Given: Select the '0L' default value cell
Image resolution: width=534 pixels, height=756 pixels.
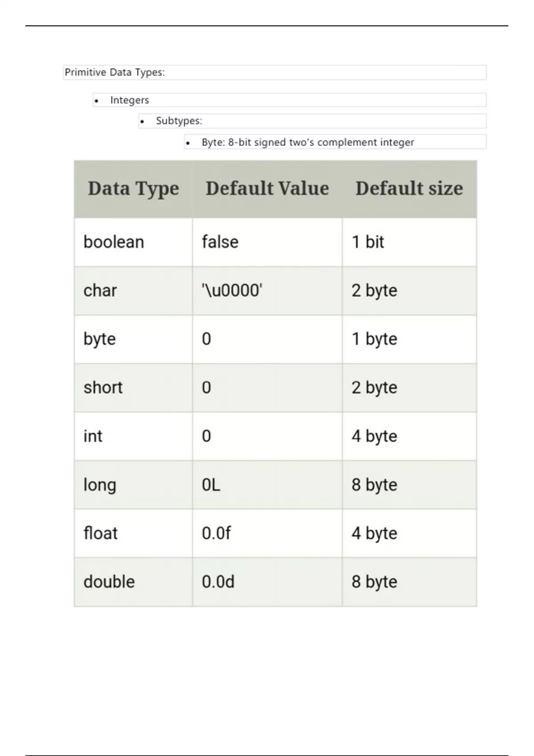Looking at the screenshot, I should [x=211, y=485].
